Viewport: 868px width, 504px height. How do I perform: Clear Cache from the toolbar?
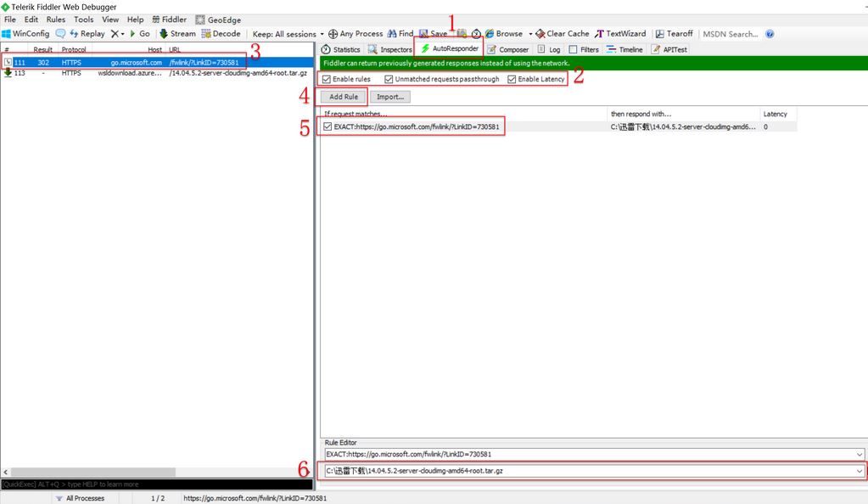(562, 34)
